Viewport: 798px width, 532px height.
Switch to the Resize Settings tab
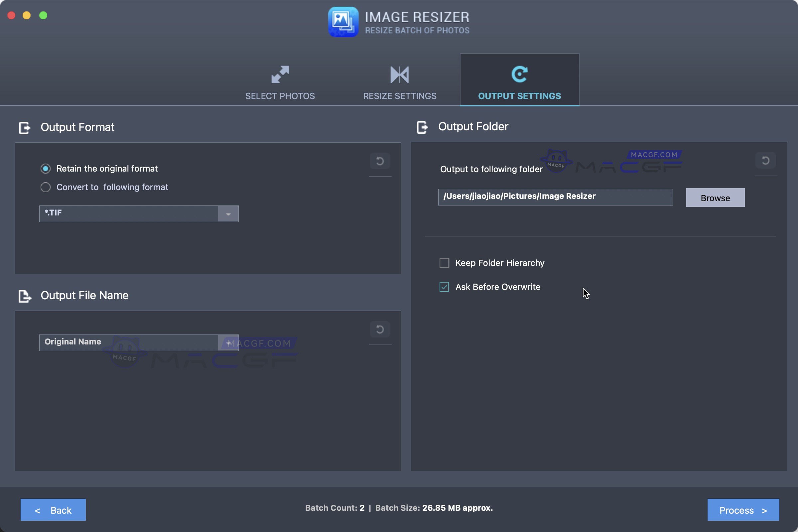399,96
